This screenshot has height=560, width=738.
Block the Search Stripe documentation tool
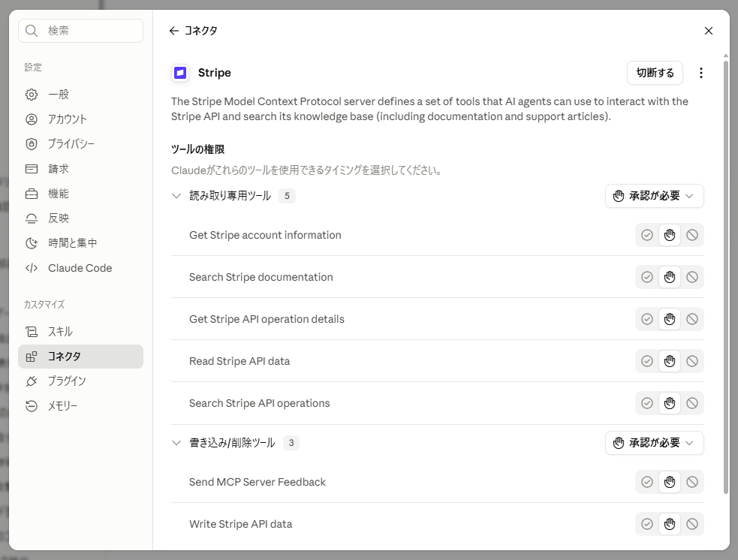[692, 277]
